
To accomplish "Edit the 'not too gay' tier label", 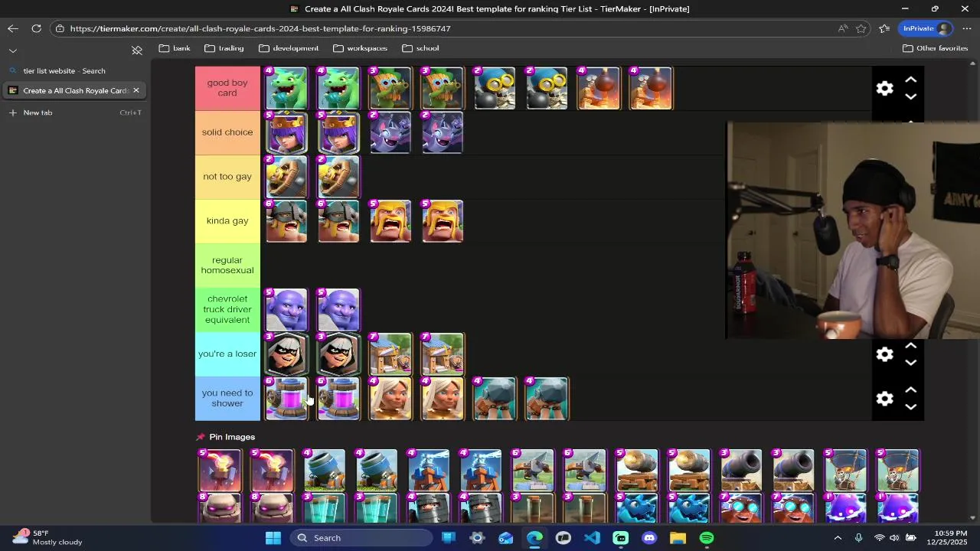I will (227, 177).
